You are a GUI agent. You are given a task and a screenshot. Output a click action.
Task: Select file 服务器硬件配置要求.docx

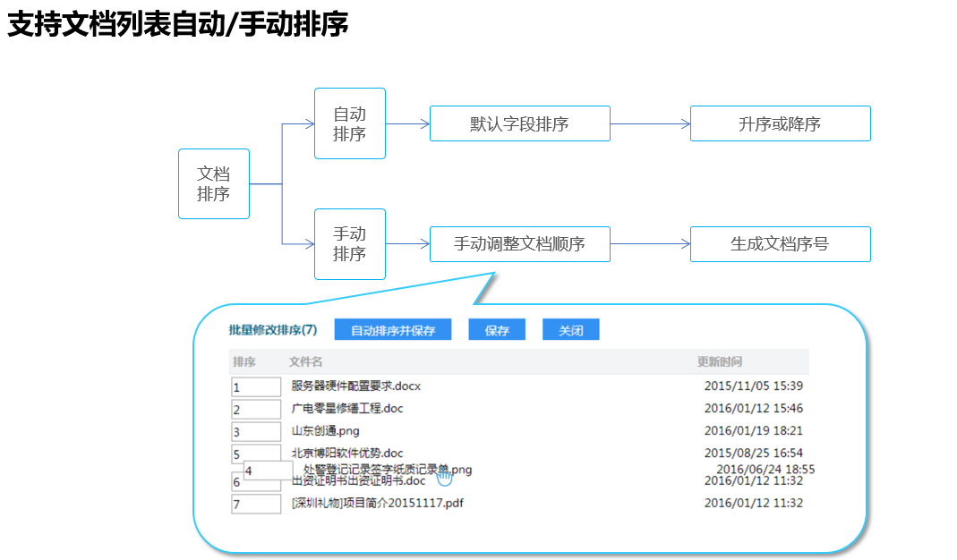point(355,386)
